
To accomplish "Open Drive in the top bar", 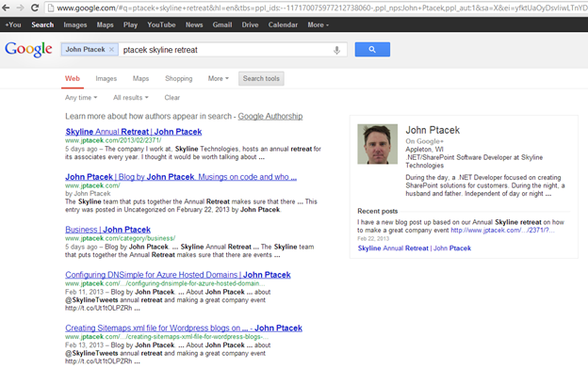I will click(x=250, y=24).
